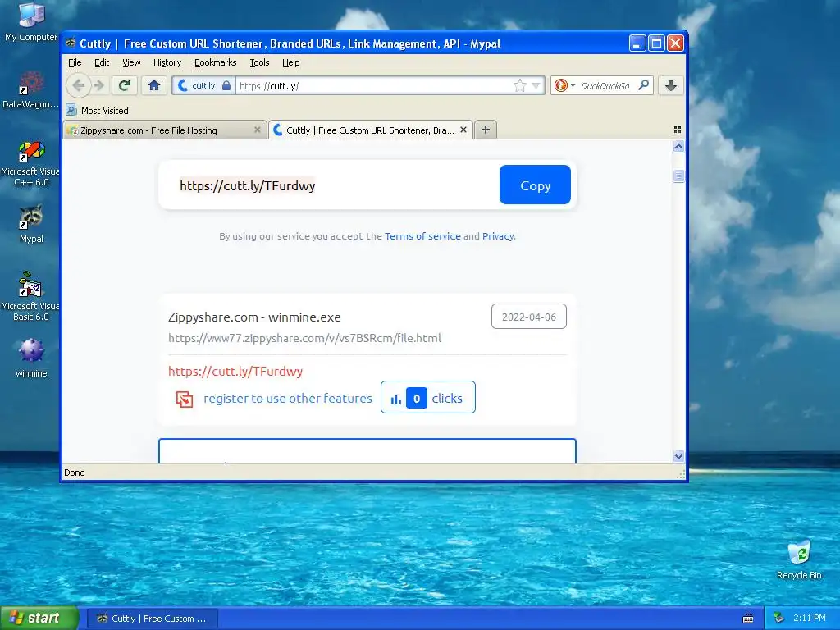The height and width of the screenshot is (630, 840).
Task: Click the keyboard icon in system tray
Action: [748, 619]
